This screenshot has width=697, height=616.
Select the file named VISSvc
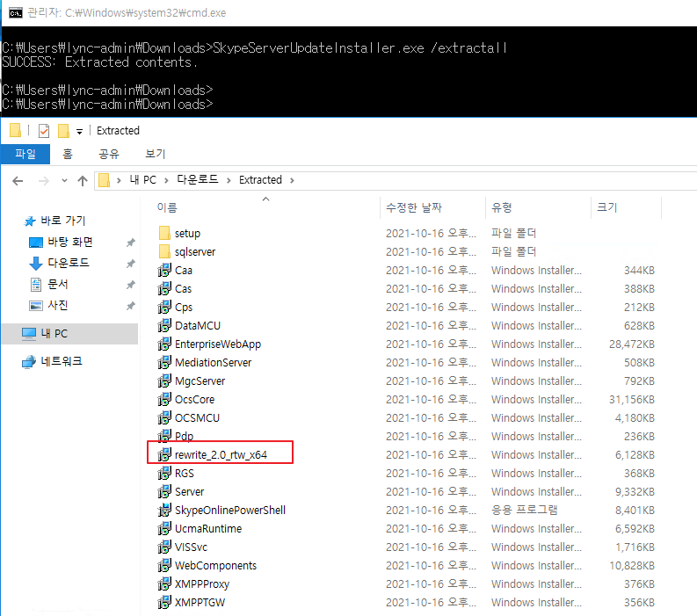pos(191,547)
